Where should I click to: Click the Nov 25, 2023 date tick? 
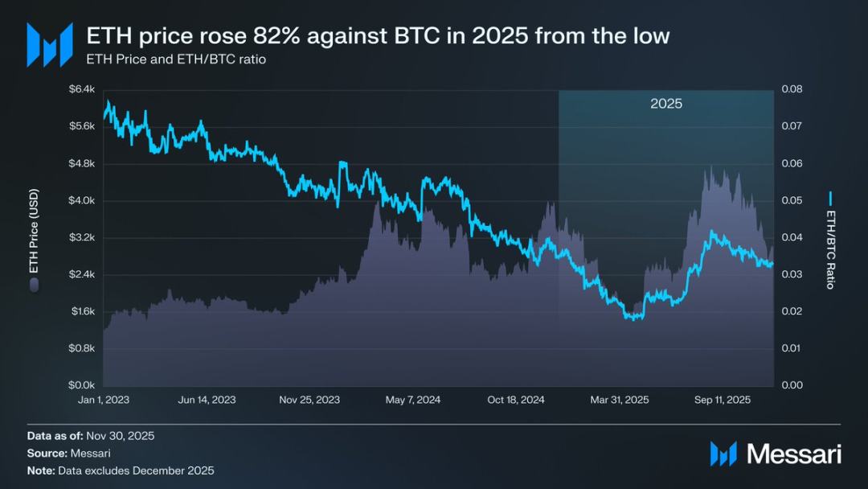[x=311, y=400]
